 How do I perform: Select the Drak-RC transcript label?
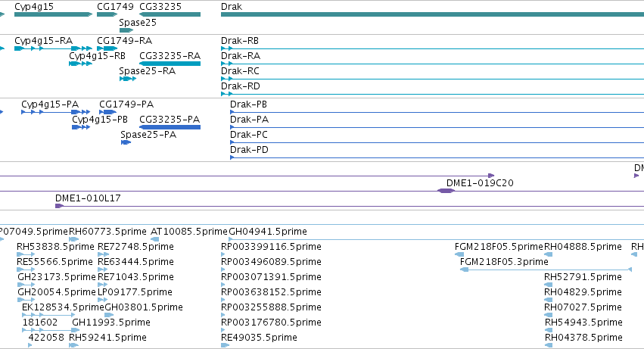pos(240,71)
